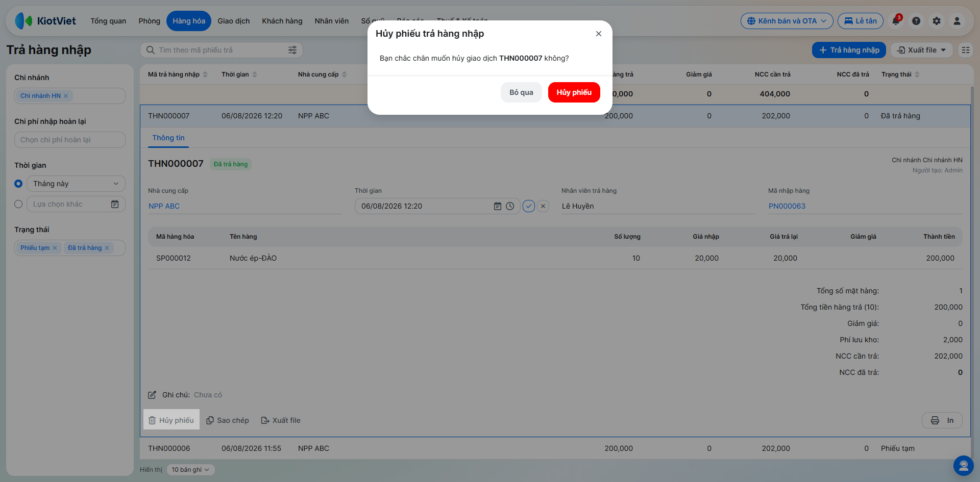Remove the Phiếu tạm status tag
The image size is (980, 482).
pyautogui.click(x=55, y=248)
